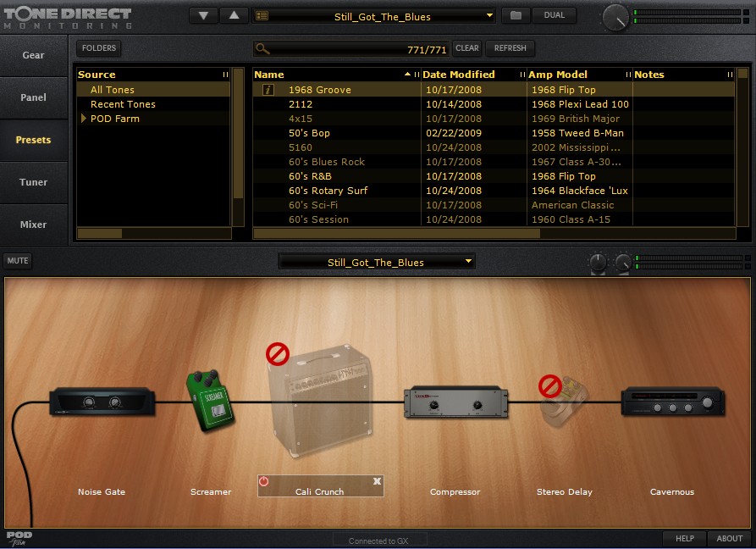Open the Presets tab
Screen dimensions: 756x549
(x=33, y=140)
